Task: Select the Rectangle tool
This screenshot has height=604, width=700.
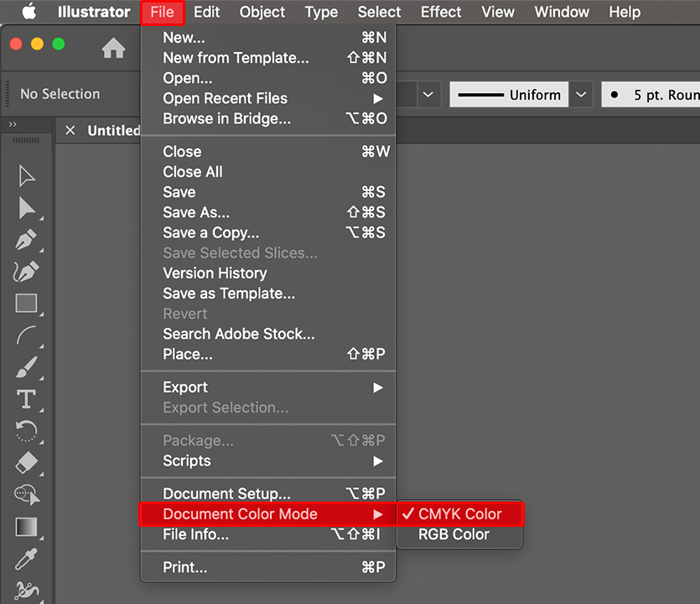Action: point(26,304)
